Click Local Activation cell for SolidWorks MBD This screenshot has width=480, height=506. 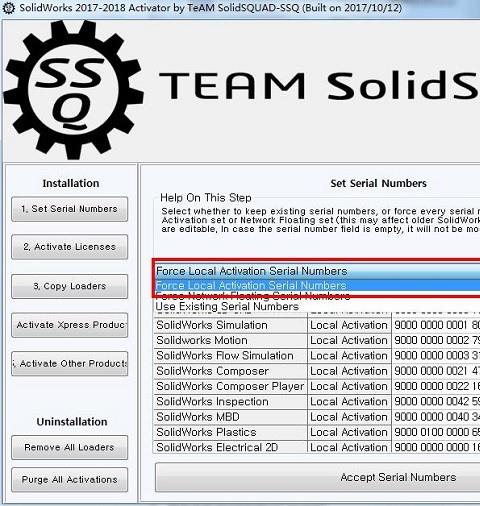tap(349, 417)
